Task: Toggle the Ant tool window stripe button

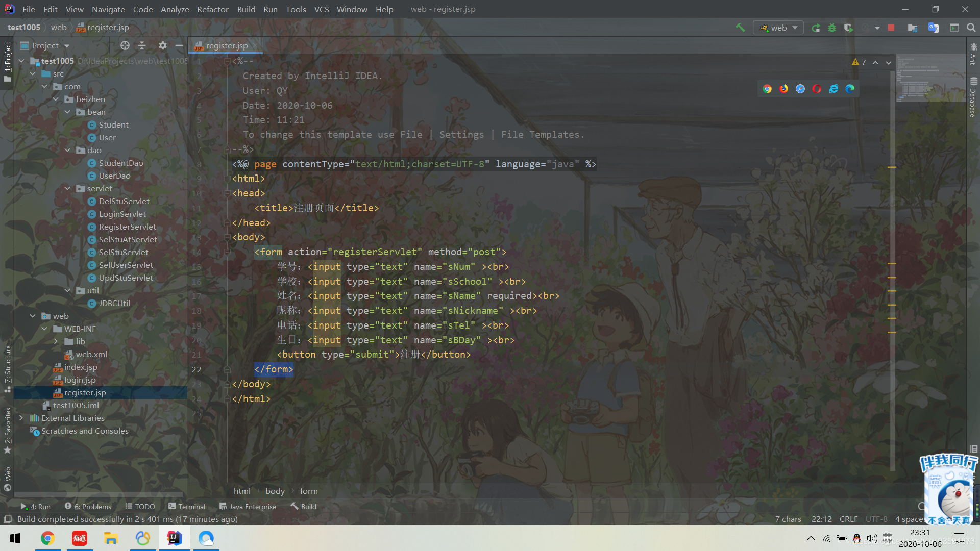Action: (x=973, y=54)
